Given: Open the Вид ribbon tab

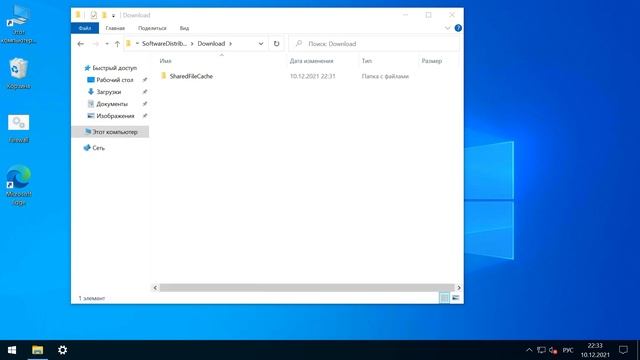Looking at the screenshot, I should pos(184,28).
